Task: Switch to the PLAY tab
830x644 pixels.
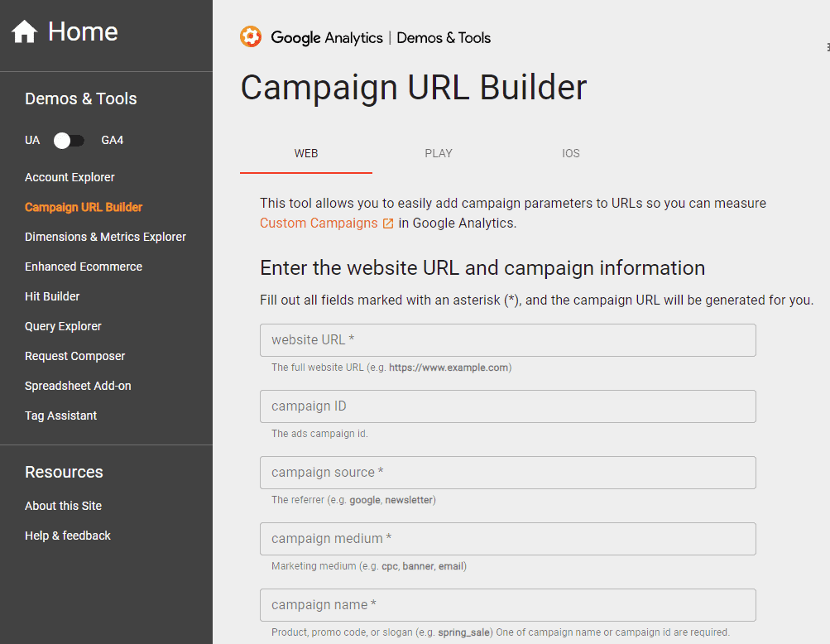Action: (439, 154)
